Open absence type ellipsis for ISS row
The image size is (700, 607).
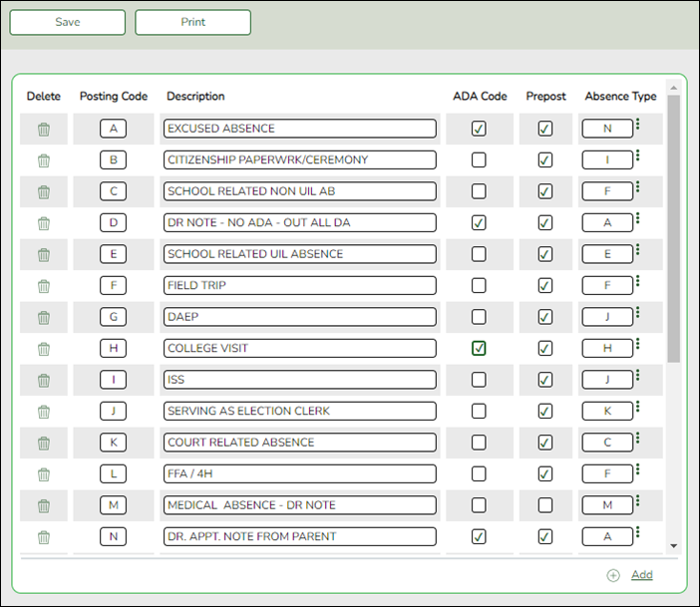pos(637,375)
